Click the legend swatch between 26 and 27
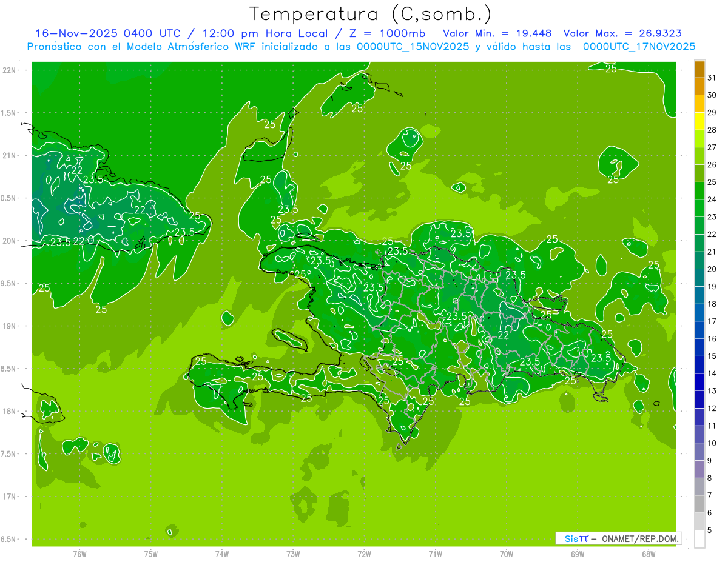This screenshot has width=728, height=562. [699, 156]
